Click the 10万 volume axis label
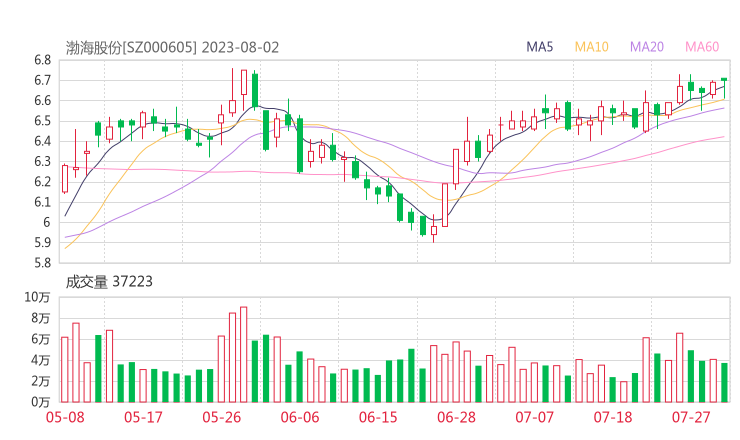 [x=37, y=297]
